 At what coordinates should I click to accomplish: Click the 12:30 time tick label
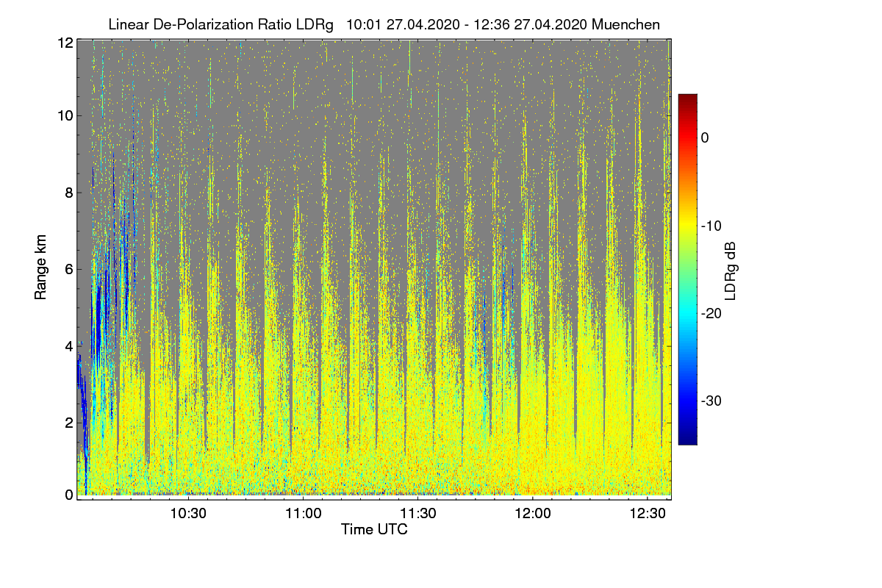point(647,512)
